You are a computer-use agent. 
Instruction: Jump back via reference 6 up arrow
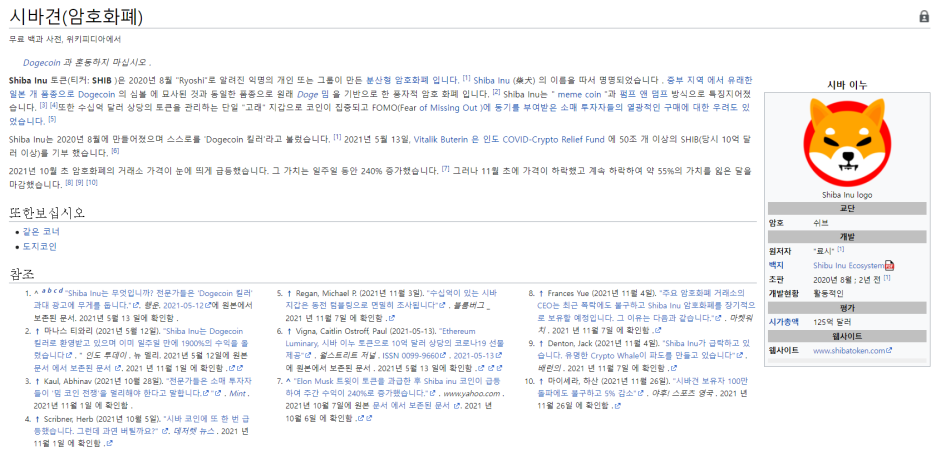point(289,330)
